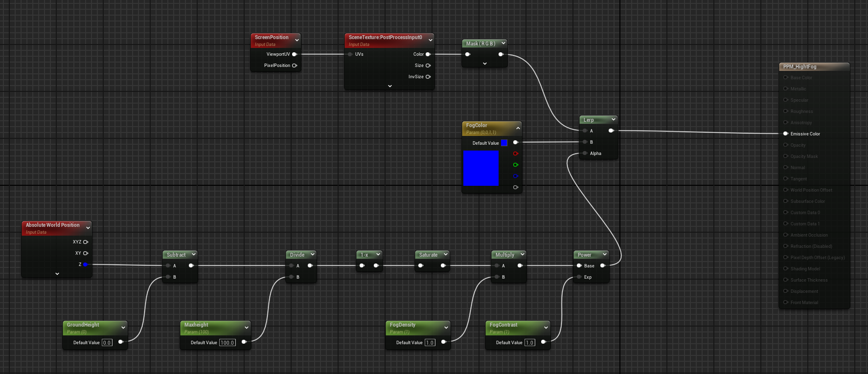Viewport: 868px width, 374px height.
Task: Click the Exp input pin on Power node
Action: 579,277
